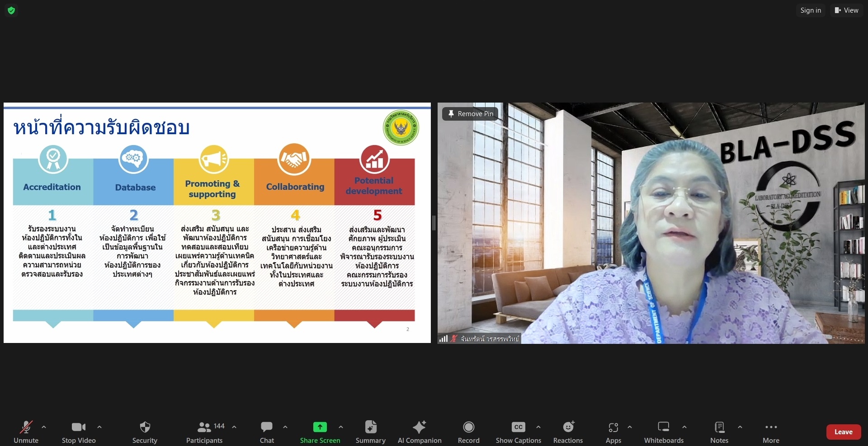Click the slide title 'หน้าที่ความรับผิดชอบ'
Screen dimensions: 868x446
[x=101, y=127]
